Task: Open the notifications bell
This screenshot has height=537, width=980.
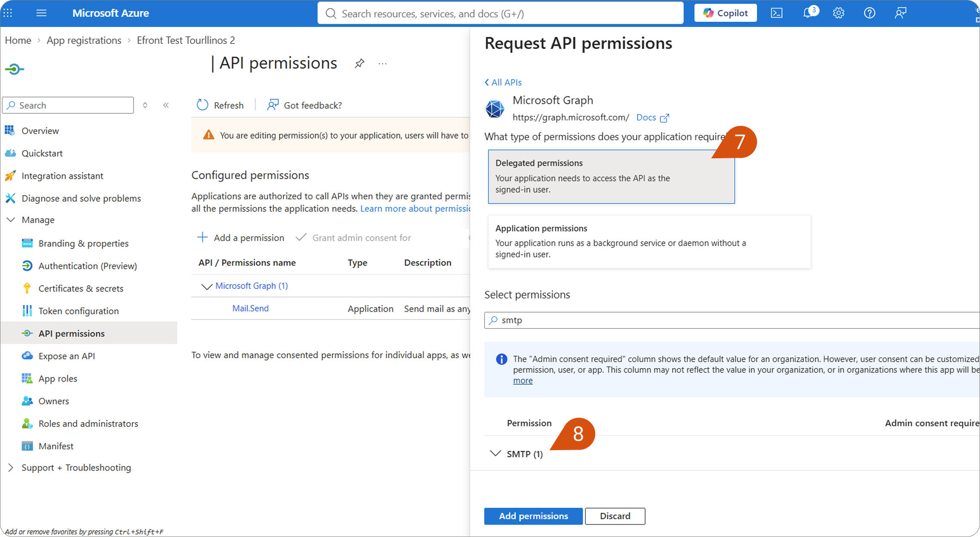Action: 808,13
